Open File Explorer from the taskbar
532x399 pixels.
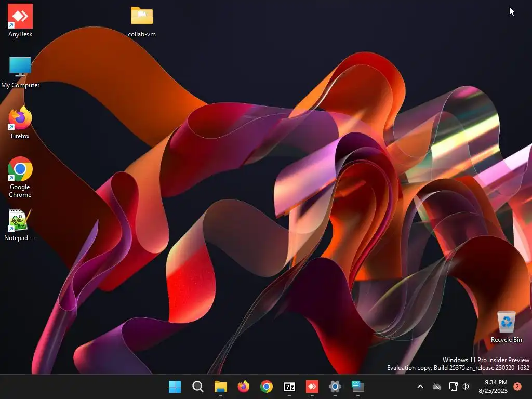click(x=220, y=387)
